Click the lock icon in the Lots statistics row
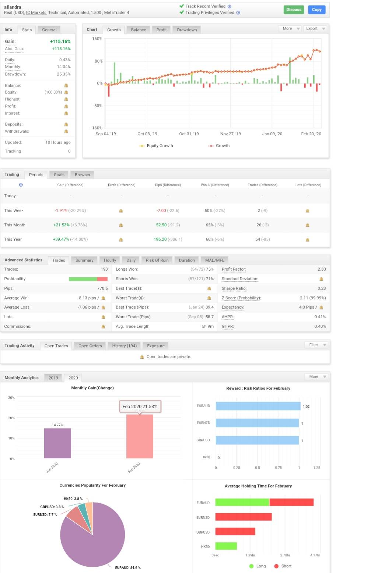Viewport: 392px width, 573px height. pyautogui.click(x=103, y=317)
